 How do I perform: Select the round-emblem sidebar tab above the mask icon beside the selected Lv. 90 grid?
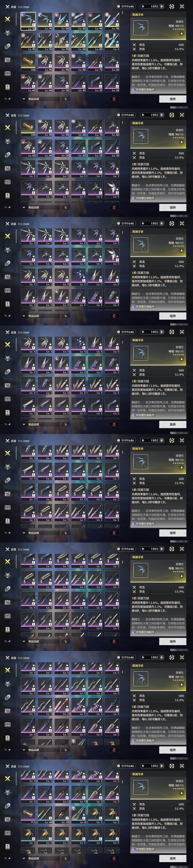[x=7, y=60]
